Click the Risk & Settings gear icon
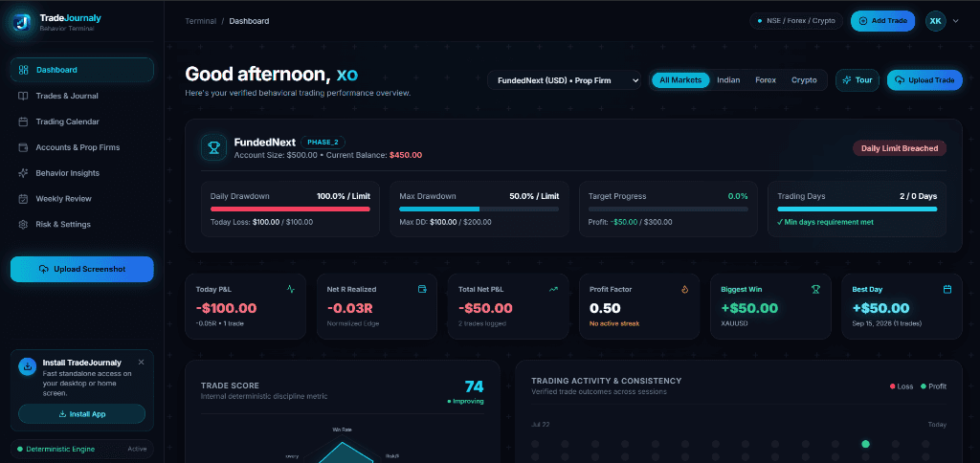Screen dimensions: 980x463 23,224
